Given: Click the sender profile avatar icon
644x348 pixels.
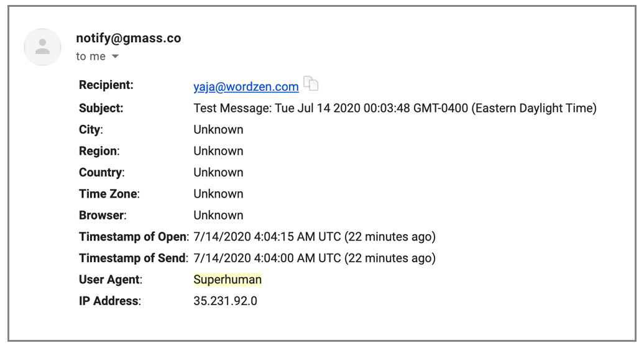Looking at the screenshot, I should tap(42, 47).
